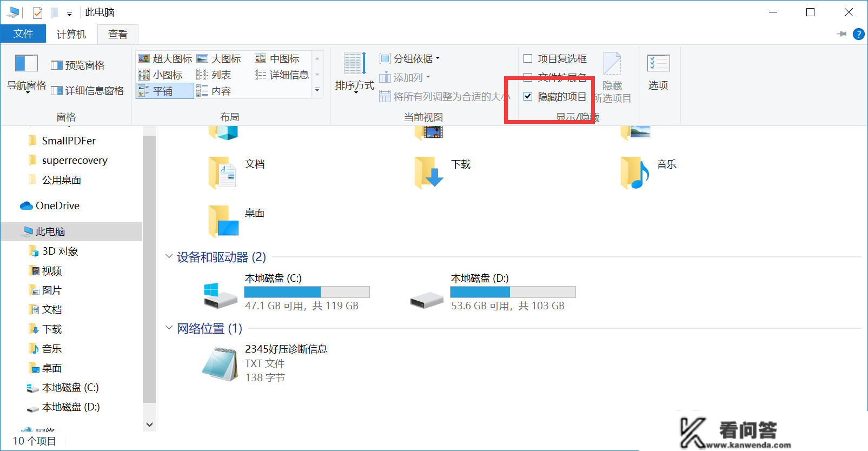The image size is (868, 451).
Task: Select 中图标 medium icons layout
Action: pos(277,58)
